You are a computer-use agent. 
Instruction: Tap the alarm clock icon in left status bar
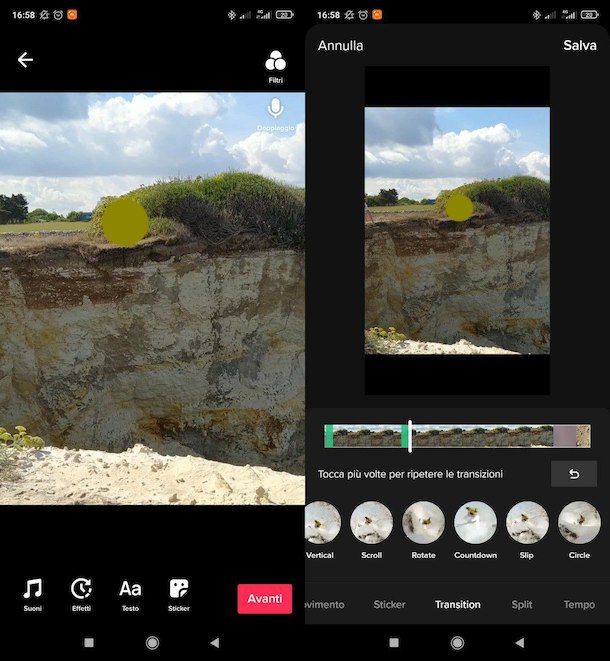tap(58, 15)
